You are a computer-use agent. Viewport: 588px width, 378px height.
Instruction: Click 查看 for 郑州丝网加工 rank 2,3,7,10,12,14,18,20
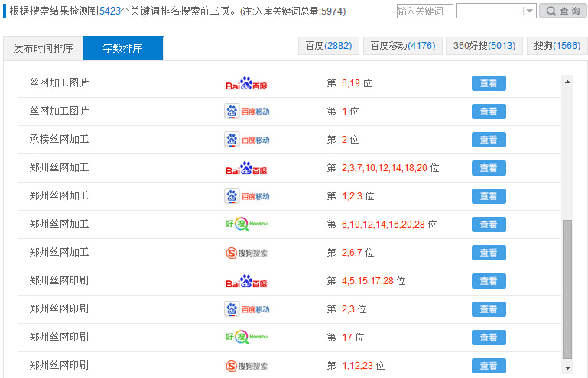pos(489,168)
